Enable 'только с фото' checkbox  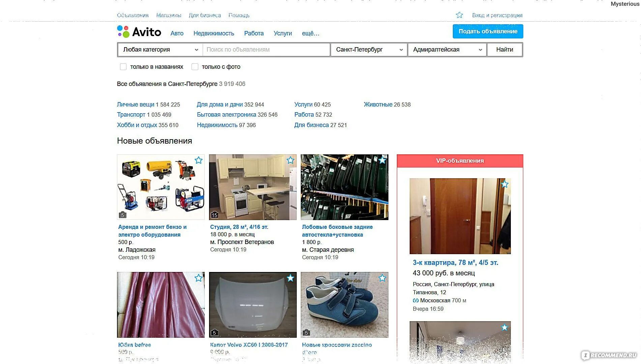click(195, 67)
